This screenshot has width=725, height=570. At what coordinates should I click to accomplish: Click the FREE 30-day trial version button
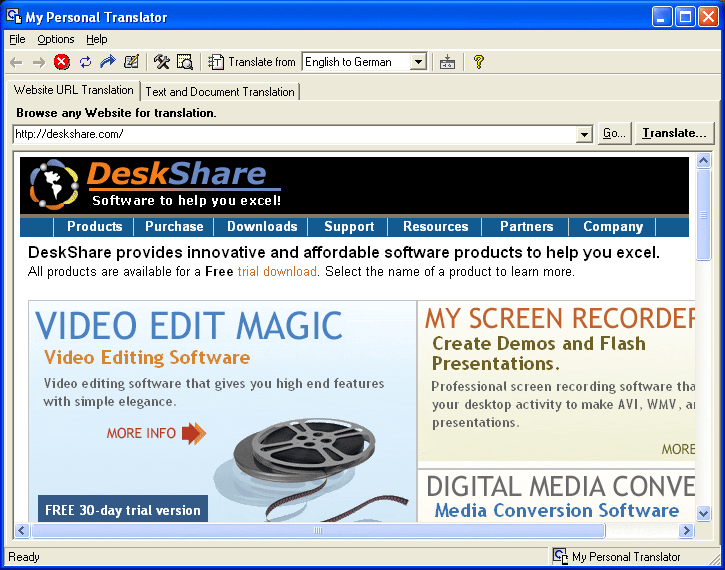(123, 509)
